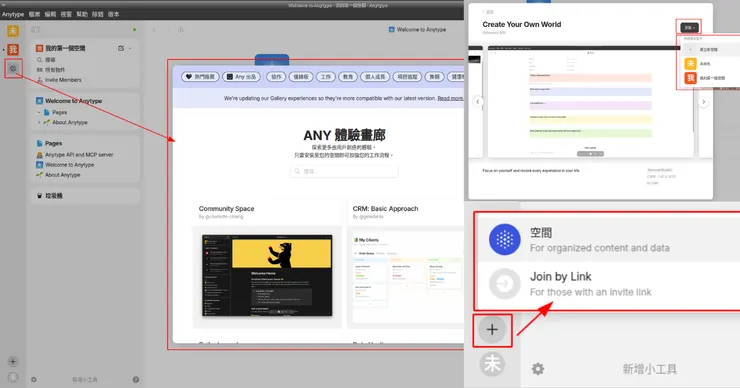The height and width of the screenshot is (388, 740).
Task: Follow the Read more link in the gallery banner
Action: tap(450, 98)
